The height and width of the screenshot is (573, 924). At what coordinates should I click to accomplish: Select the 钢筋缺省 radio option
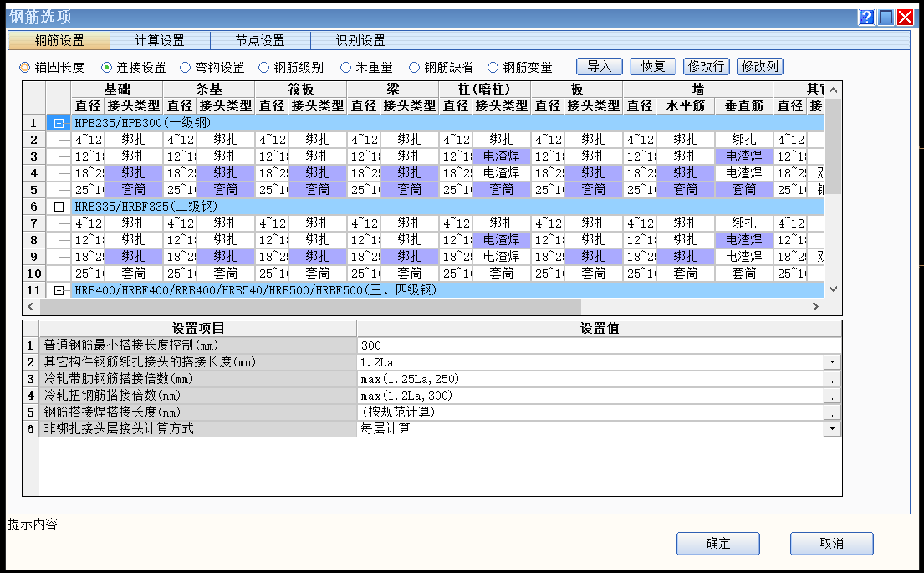(x=442, y=68)
